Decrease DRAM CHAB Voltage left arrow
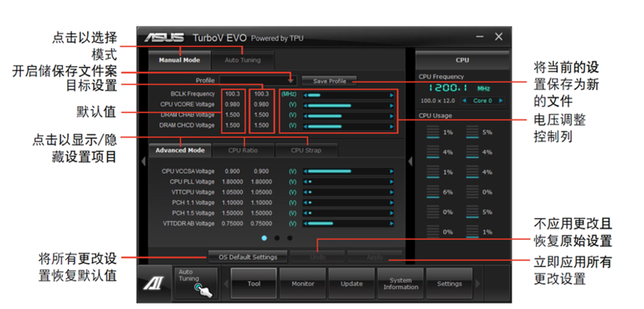The height and width of the screenshot is (309, 644). click(x=305, y=116)
